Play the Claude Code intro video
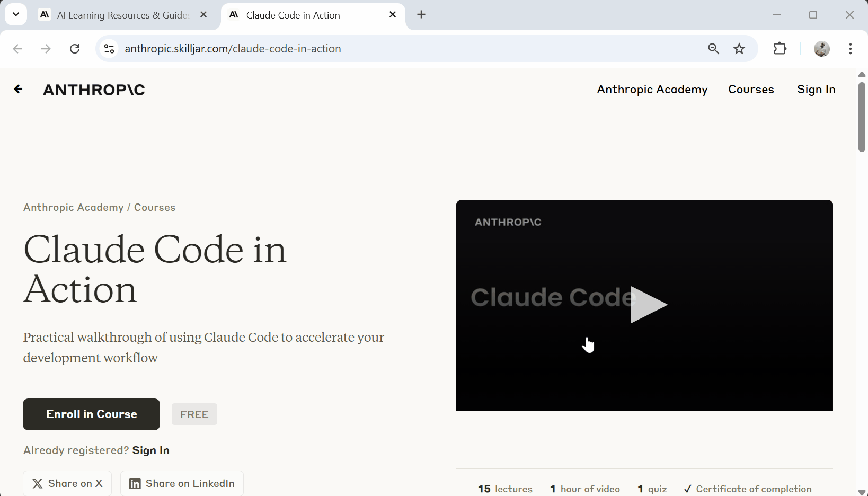 click(x=648, y=305)
